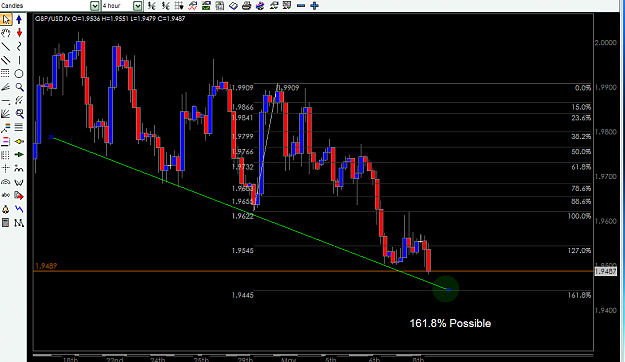This screenshot has height=362, width=625.
Task: Click the blue plus zoom in button
Action: [314, 6]
